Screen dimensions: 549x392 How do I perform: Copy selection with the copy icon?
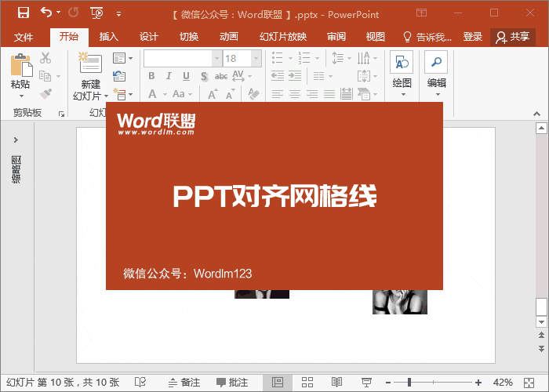pyautogui.click(x=45, y=75)
